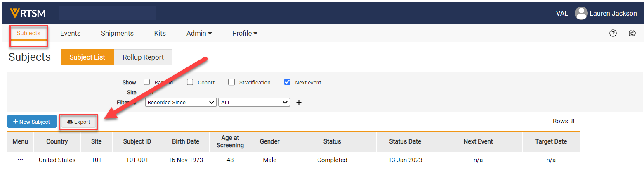The width and height of the screenshot is (644, 170).
Task: Go to the Events tab
Action: pos(70,33)
